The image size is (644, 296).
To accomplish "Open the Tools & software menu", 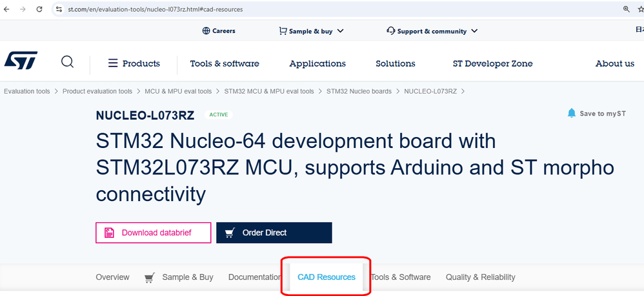I will click(x=225, y=64).
